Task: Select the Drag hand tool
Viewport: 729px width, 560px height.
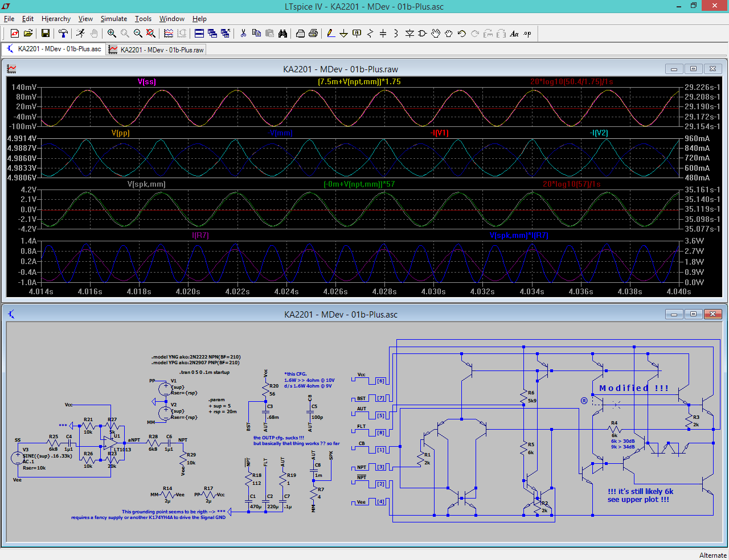Action: click(449, 34)
